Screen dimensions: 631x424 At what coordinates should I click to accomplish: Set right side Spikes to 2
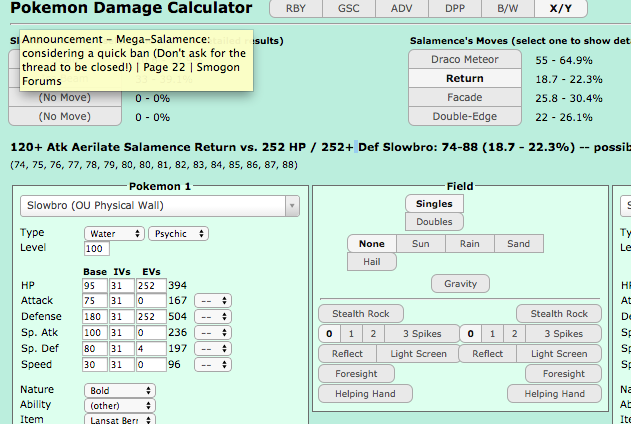coord(514,334)
